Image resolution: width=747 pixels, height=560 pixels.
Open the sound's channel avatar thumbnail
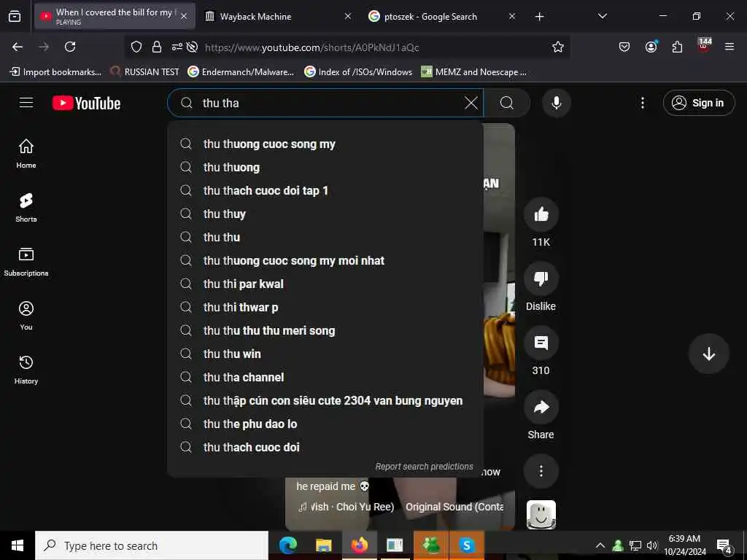click(541, 514)
